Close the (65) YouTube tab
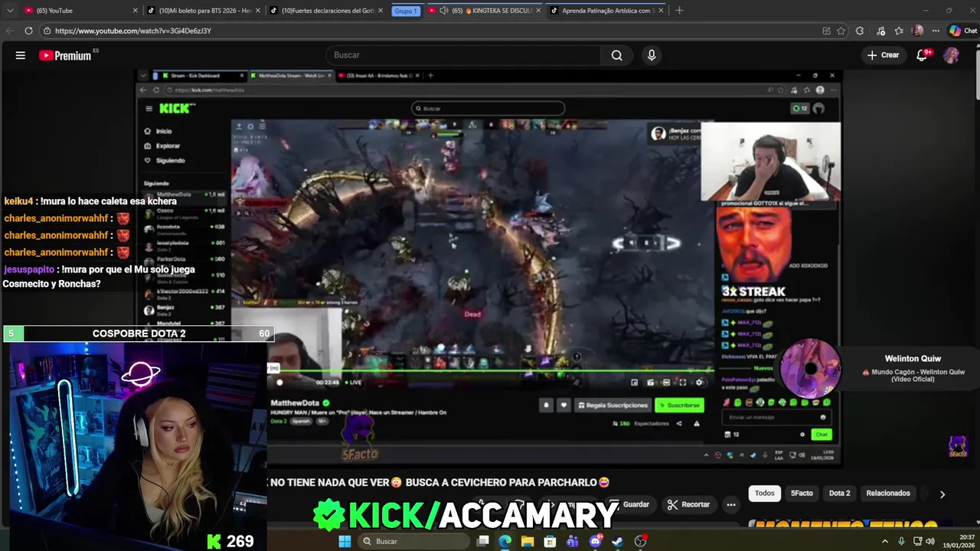The height and width of the screenshot is (551, 980). pyautogui.click(x=136, y=11)
